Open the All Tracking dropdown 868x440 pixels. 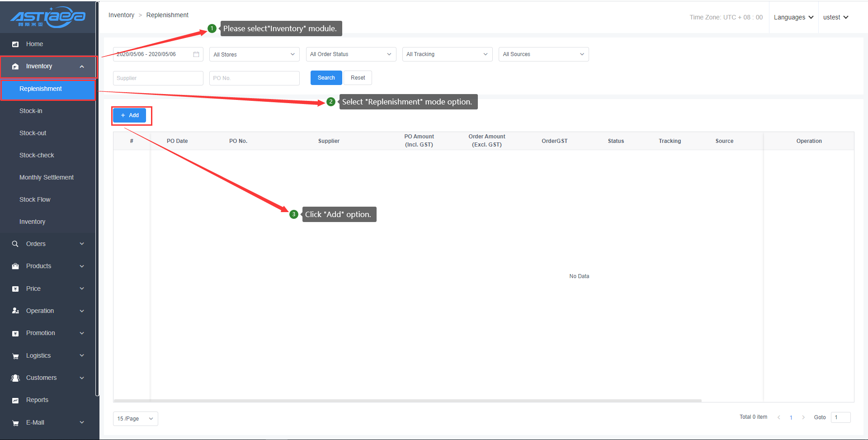447,54
